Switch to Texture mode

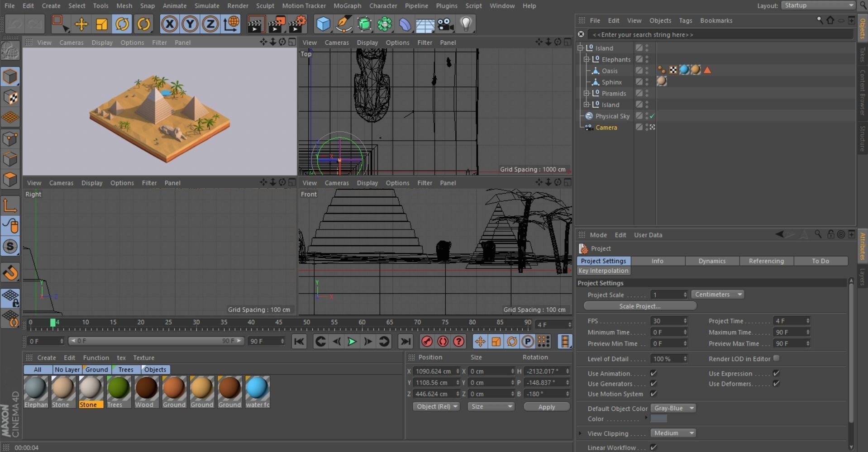(10, 97)
